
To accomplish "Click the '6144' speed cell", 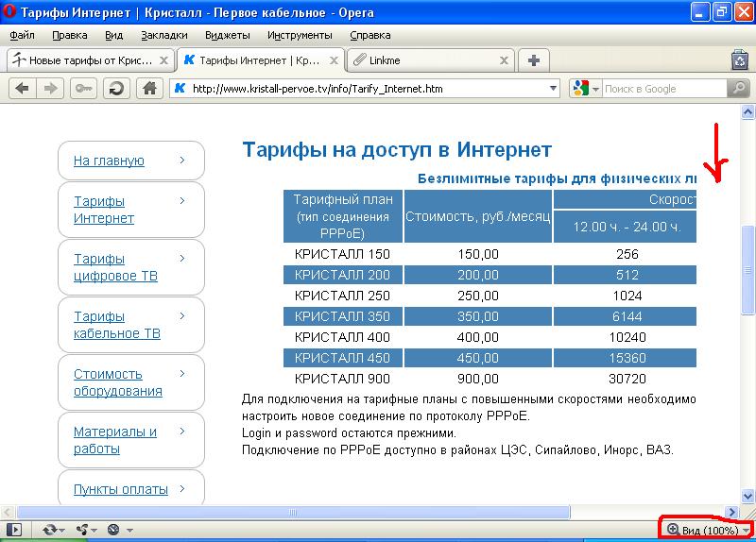I will point(627,316).
